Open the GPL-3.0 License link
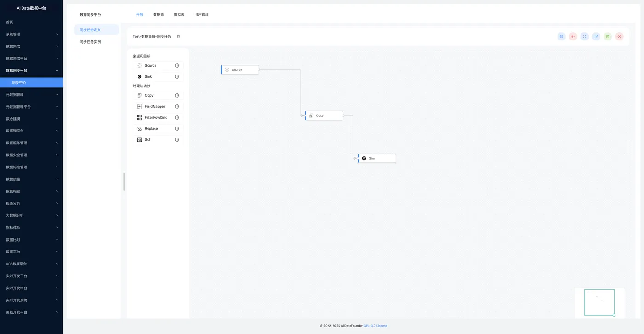The height and width of the screenshot is (334, 644). 375,326
